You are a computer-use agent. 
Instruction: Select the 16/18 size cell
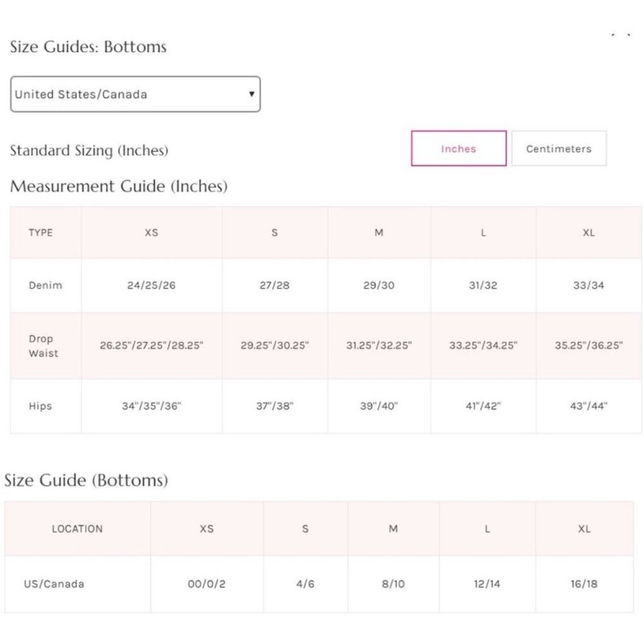click(584, 583)
